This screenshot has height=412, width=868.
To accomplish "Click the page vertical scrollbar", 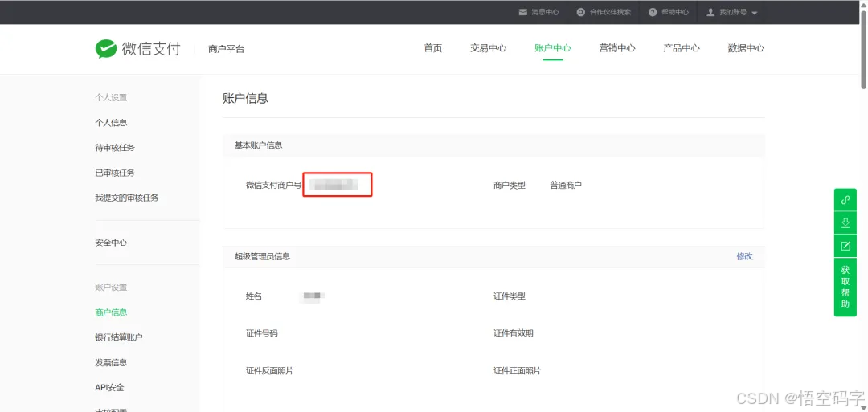I will pos(863,50).
